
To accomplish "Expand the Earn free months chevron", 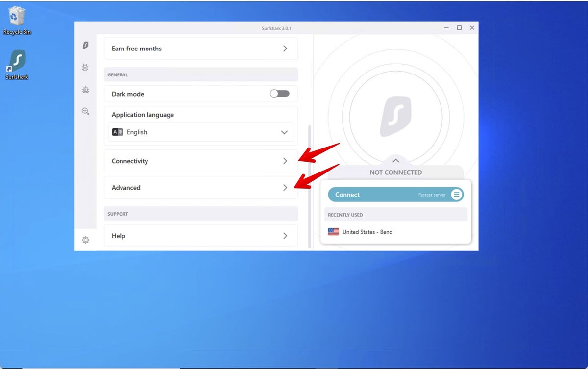I will (x=285, y=49).
